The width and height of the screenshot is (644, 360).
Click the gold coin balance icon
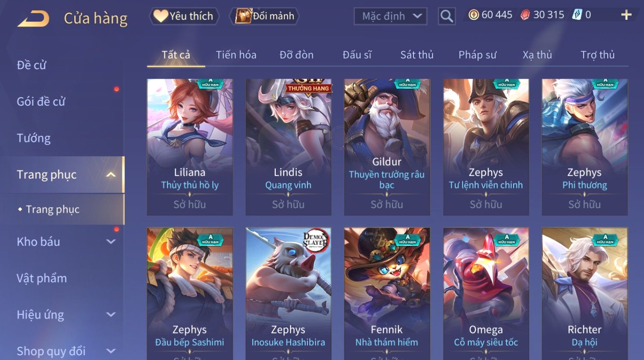[x=473, y=15]
